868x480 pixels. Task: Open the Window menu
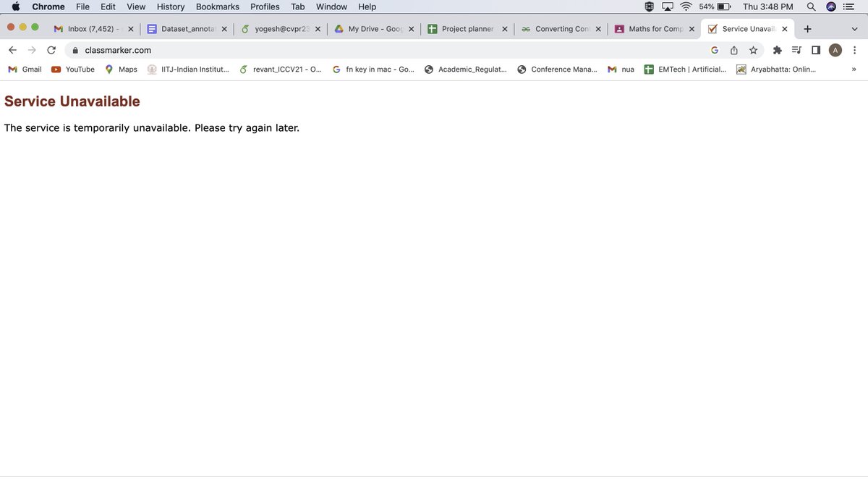point(331,7)
